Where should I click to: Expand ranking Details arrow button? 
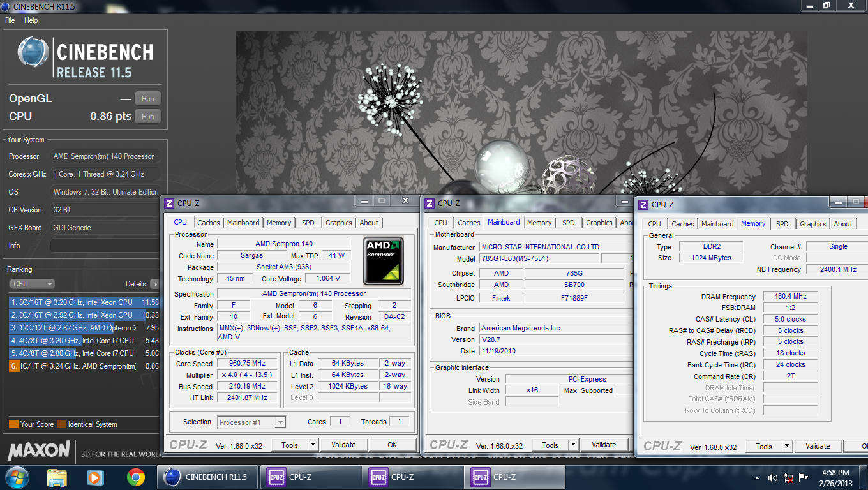tap(154, 284)
